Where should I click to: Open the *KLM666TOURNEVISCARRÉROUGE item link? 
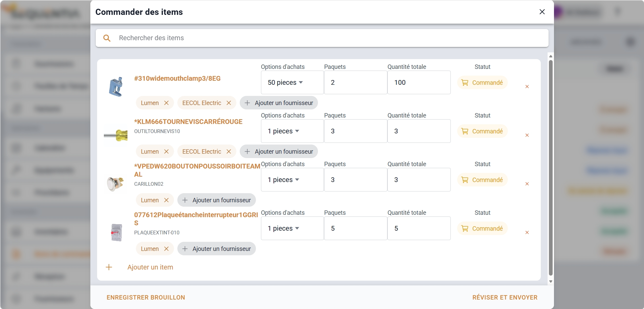188,122
